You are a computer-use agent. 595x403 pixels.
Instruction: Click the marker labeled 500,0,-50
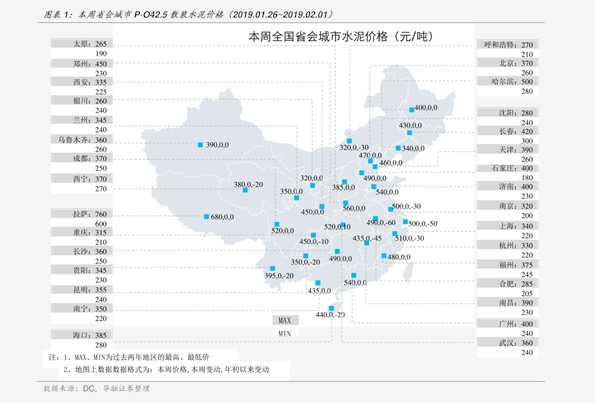point(405,222)
